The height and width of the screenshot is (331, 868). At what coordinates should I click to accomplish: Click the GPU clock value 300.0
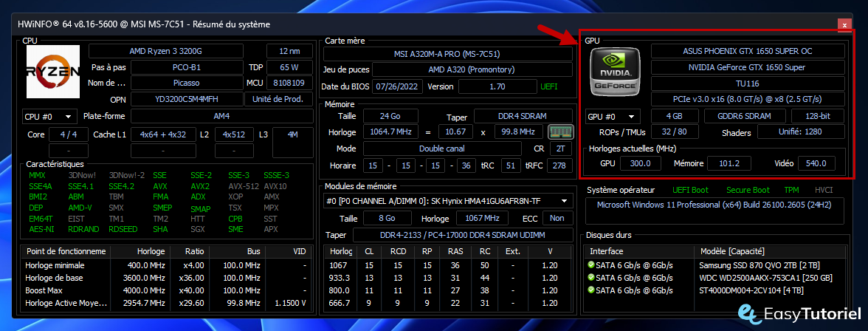pyautogui.click(x=641, y=163)
